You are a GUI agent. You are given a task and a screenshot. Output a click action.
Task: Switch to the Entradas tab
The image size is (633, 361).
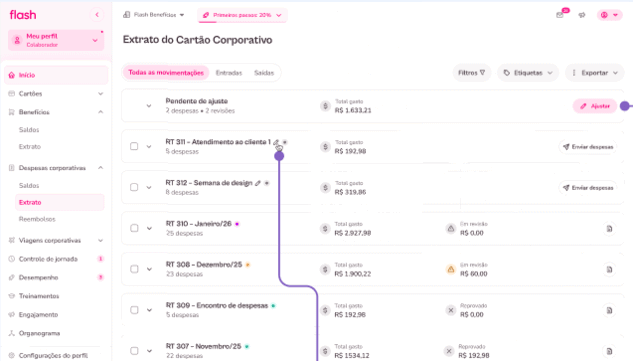(x=229, y=73)
